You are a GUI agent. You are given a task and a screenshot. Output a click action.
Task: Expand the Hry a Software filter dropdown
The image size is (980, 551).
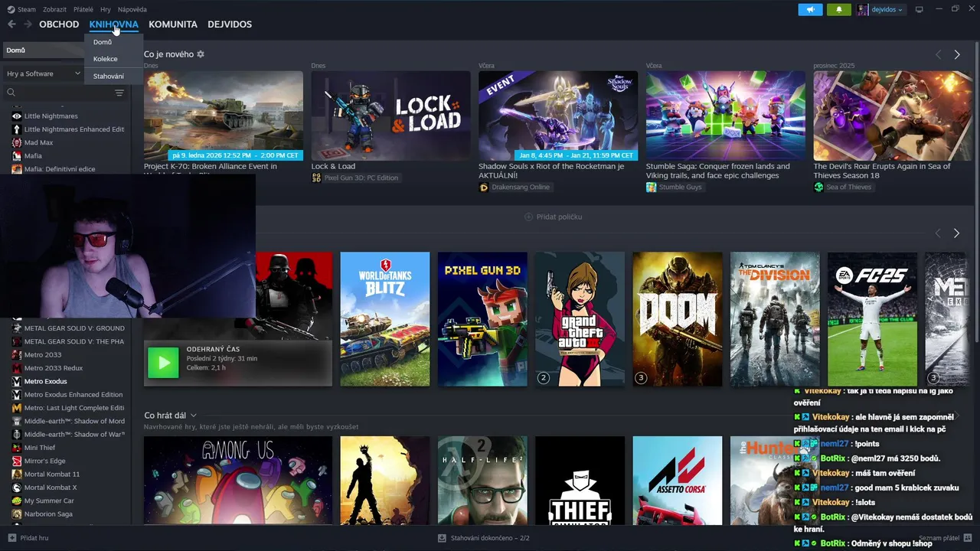click(x=43, y=73)
